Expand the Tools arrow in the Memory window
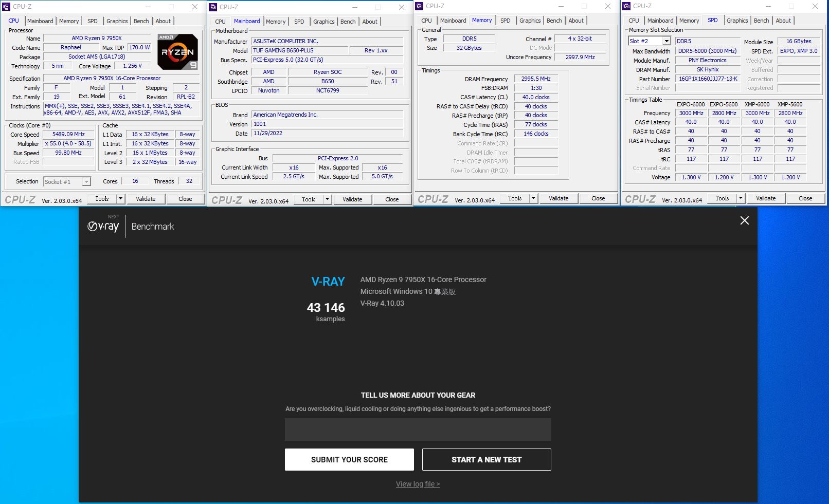Image resolution: width=829 pixels, height=504 pixels. click(533, 198)
